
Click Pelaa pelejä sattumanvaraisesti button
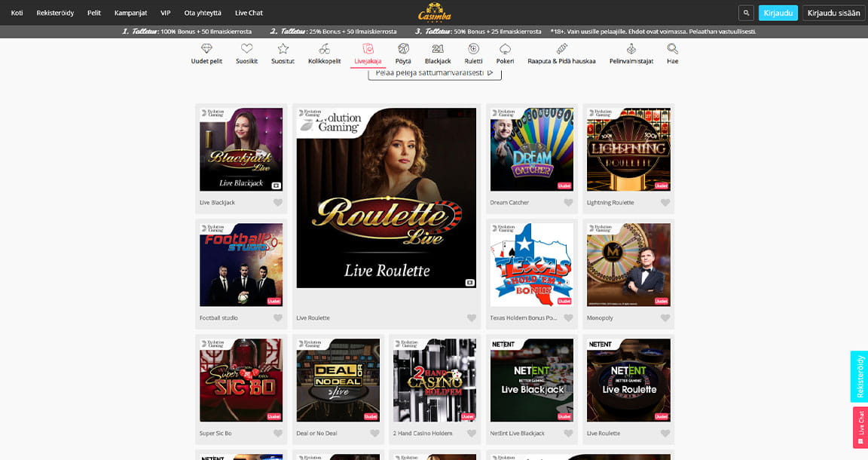tap(435, 74)
